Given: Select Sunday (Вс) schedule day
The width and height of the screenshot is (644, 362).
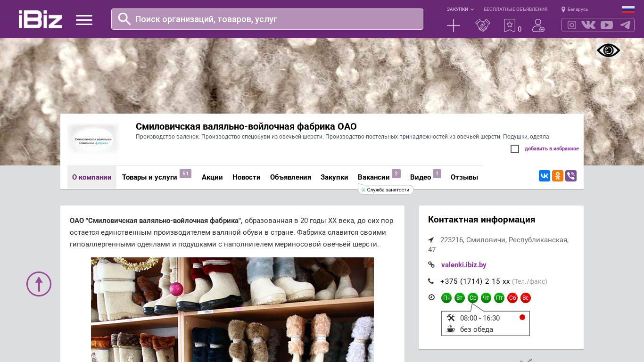Looking at the screenshot, I should point(526,298).
